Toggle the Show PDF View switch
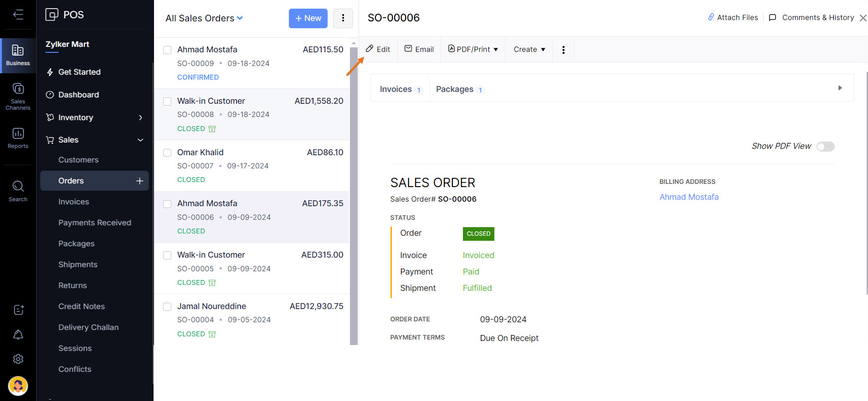Screen dimensions: 868x401 pyautogui.click(x=825, y=147)
